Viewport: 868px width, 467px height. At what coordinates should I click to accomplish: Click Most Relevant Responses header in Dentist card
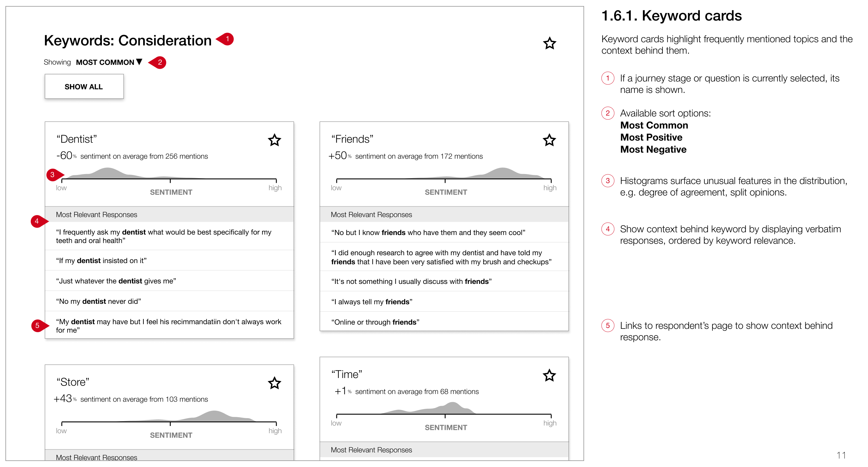click(169, 214)
